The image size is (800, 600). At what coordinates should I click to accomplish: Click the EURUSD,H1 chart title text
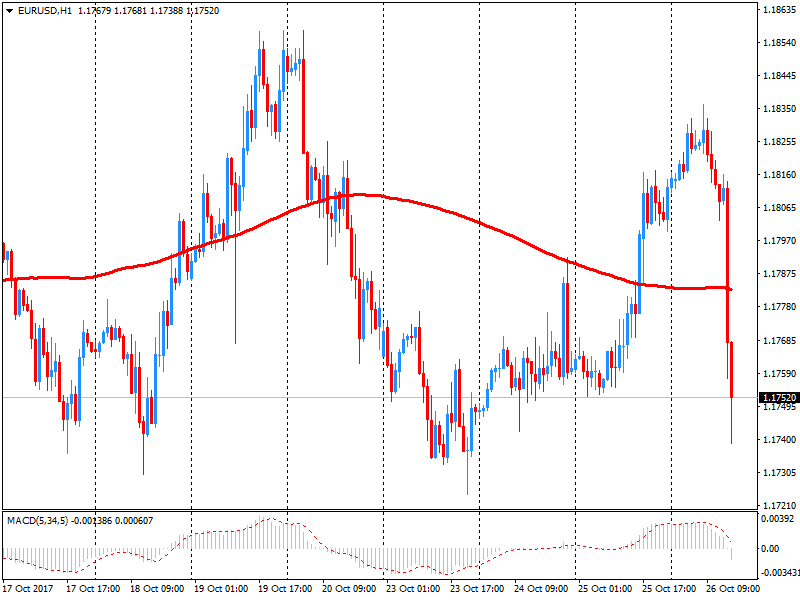click(x=45, y=11)
